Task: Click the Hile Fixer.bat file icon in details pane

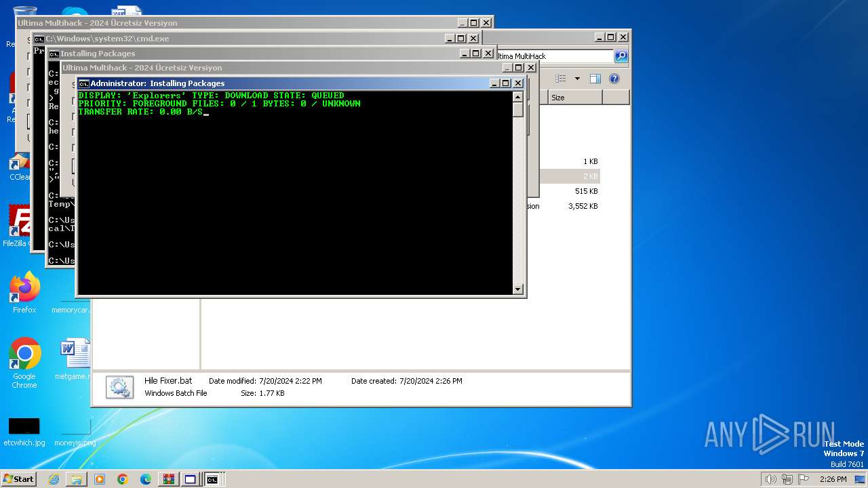Action: 119,386
